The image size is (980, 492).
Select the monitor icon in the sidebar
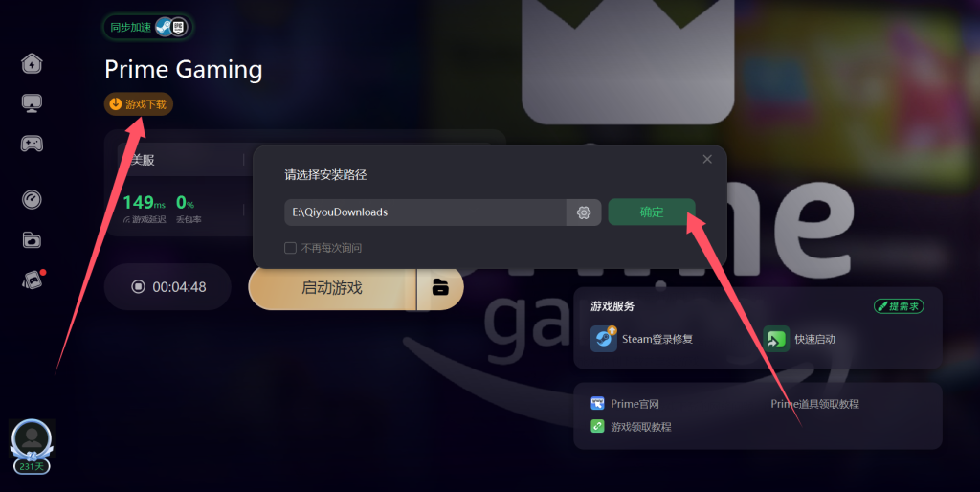[32, 103]
